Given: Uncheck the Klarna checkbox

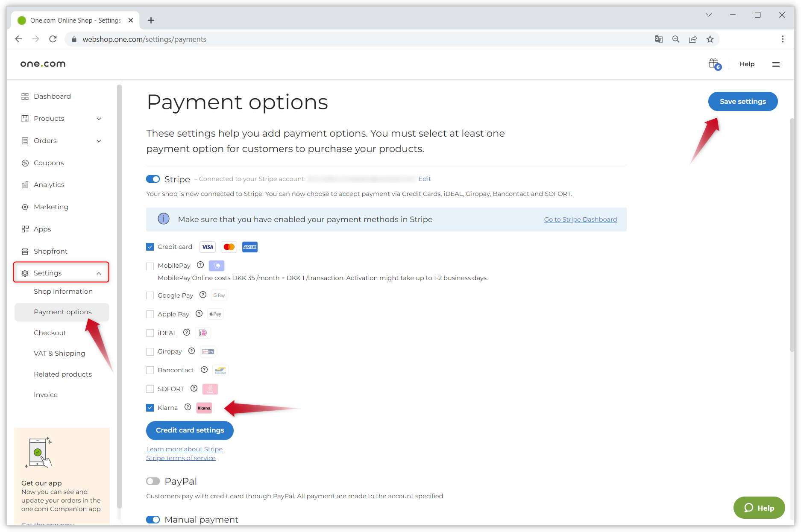Looking at the screenshot, I should tap(150, 408).
